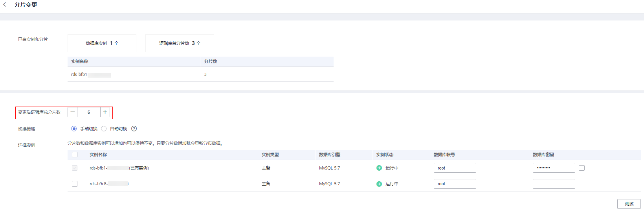Click the empty password field for rds-b9c8
The width and height of the screenshot is (644, 223).
click(554, 184)
